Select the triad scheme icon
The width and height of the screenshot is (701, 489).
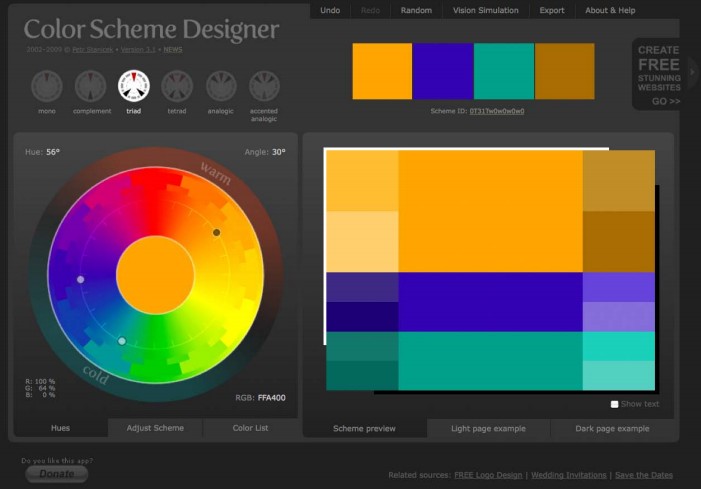click(134, 86)
